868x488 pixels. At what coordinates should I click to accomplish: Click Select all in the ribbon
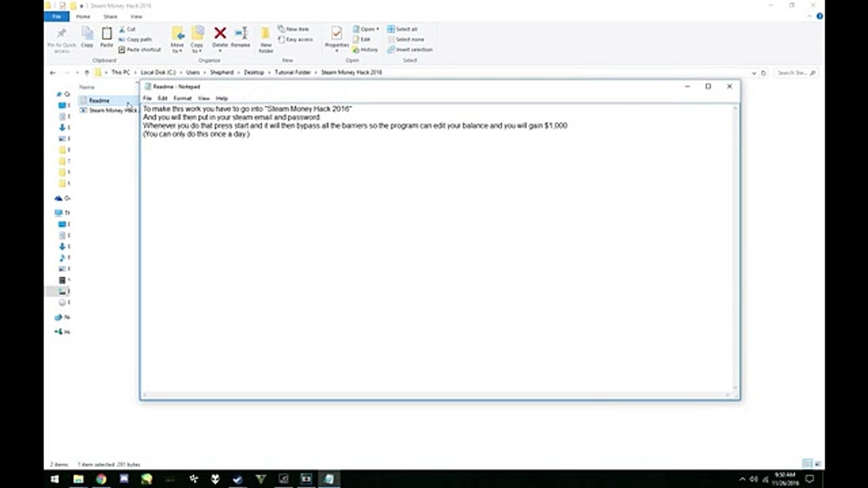402,30
